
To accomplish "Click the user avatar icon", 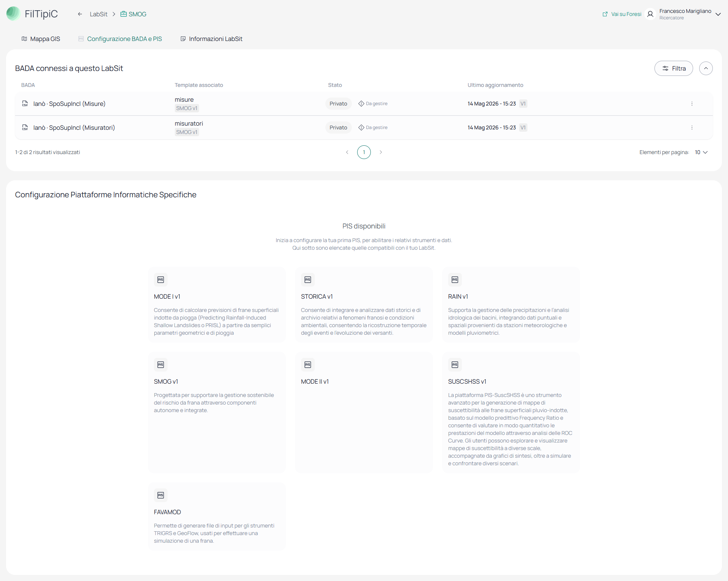I will click(x=650, y=14).
